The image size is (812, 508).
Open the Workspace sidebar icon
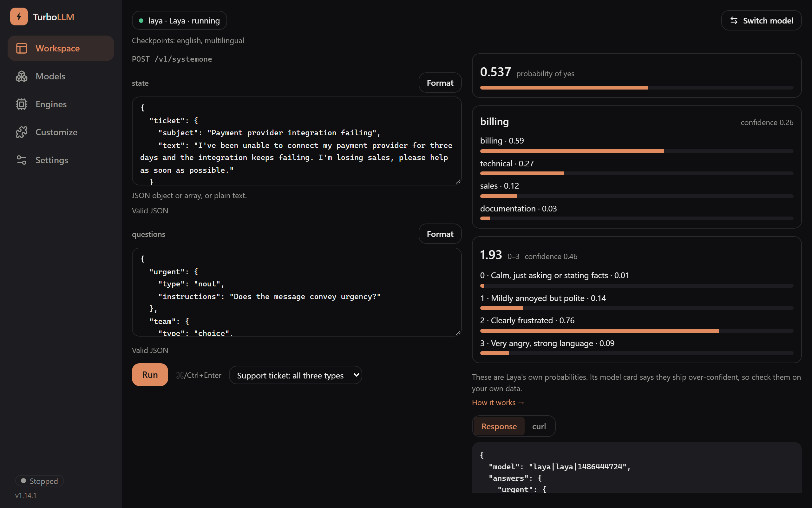pos(22,48)
